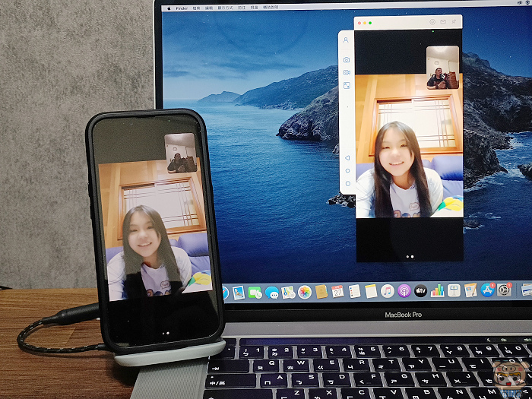532x399 pixels.
Task: Toggle pin window on top
Action: tap(454, 22)
